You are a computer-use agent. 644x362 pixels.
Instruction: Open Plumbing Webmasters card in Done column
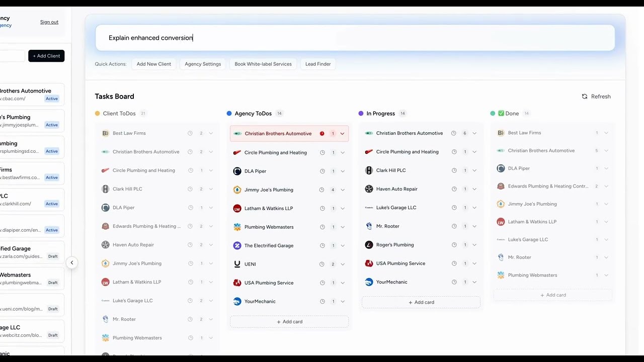[553, 275]
